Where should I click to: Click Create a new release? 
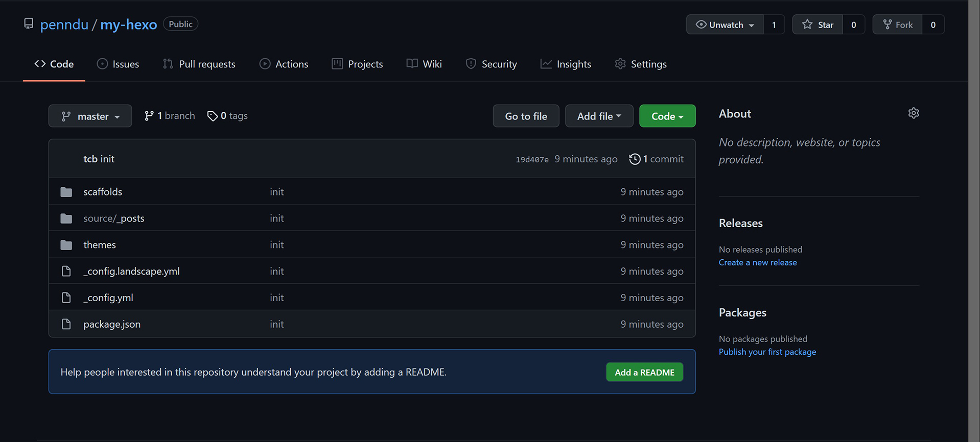tap(758, 262)
